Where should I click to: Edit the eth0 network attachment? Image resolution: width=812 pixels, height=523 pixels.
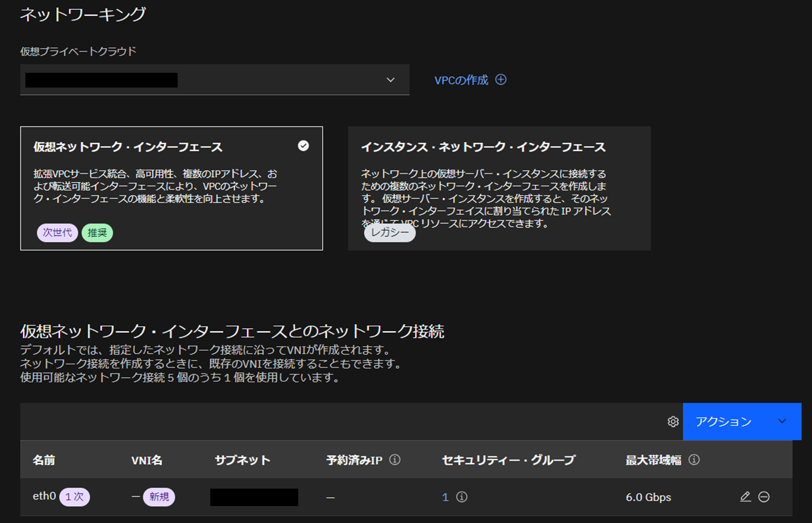(745, 497)
